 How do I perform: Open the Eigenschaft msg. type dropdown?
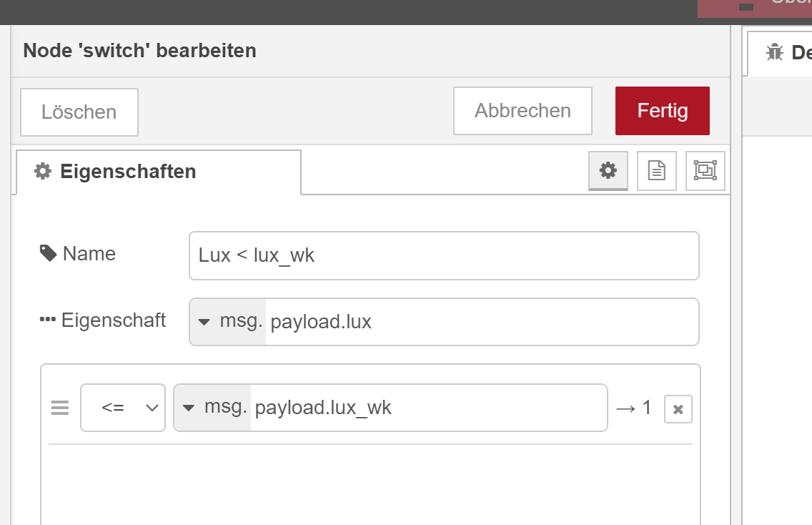point(228,322)
